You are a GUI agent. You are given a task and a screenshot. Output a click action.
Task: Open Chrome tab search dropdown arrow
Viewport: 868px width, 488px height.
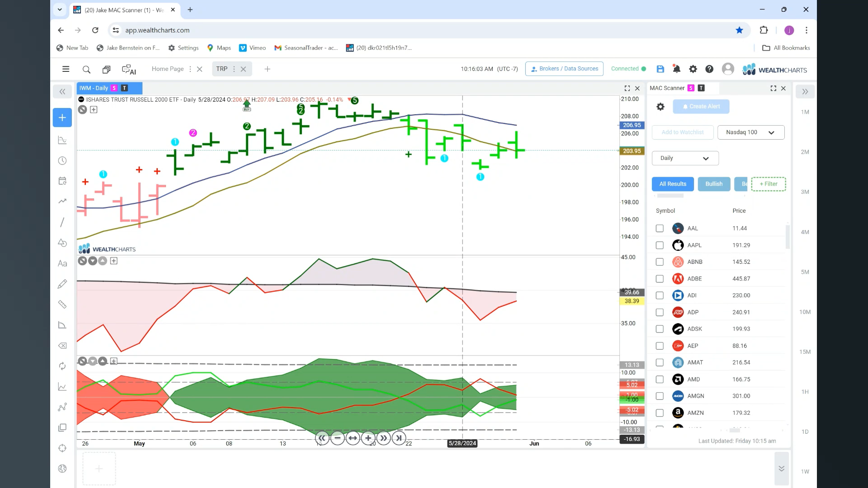point(60,9)
